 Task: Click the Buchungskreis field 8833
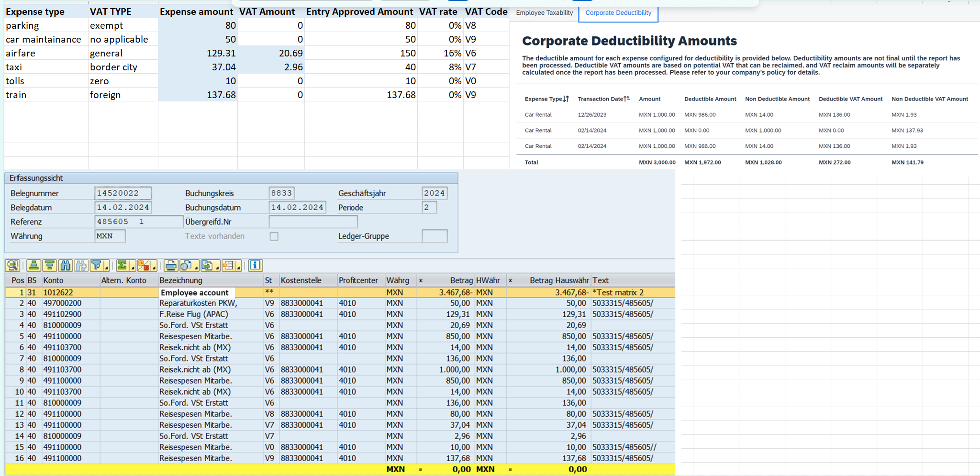(x=281, y=193)
